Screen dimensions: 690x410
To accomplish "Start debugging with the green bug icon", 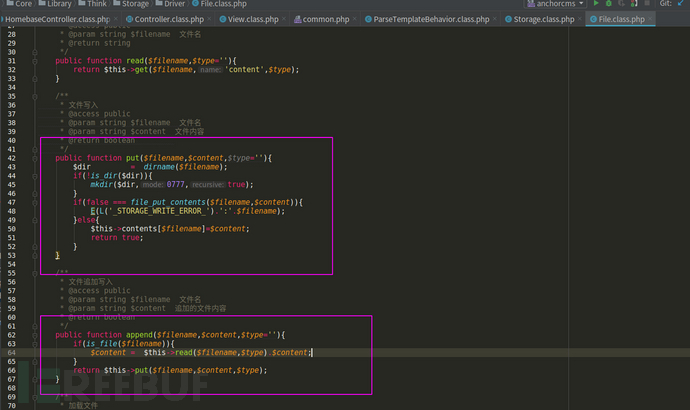I will [609, 3].
